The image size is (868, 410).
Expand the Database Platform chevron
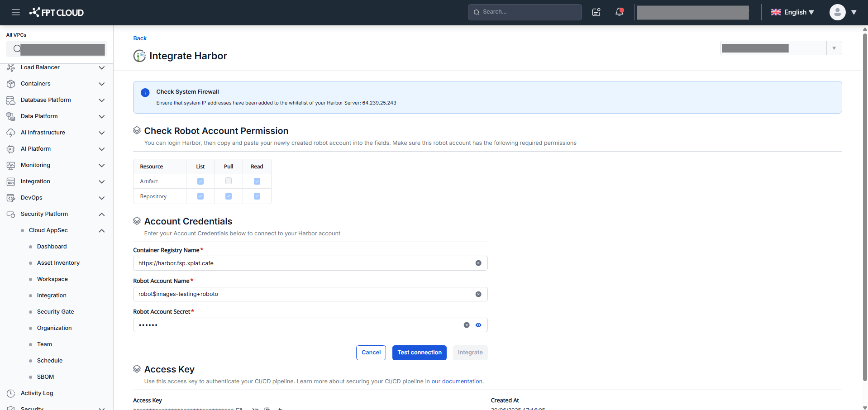102,100
